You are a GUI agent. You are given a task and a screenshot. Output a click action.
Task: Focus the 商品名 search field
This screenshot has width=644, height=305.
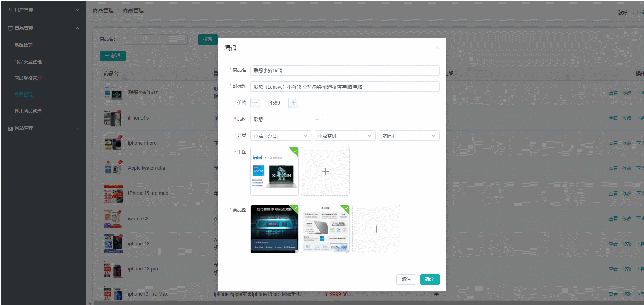coord(155,39)
